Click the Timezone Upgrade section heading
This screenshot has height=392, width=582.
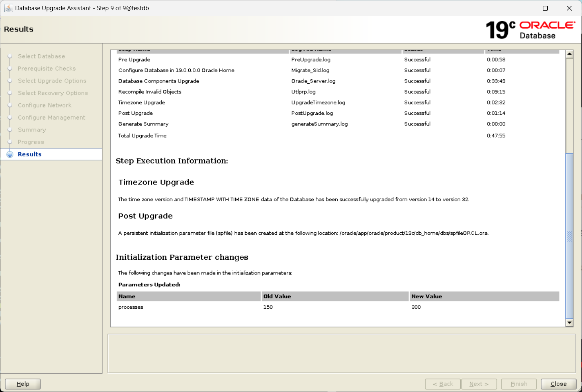pos(156,182)
